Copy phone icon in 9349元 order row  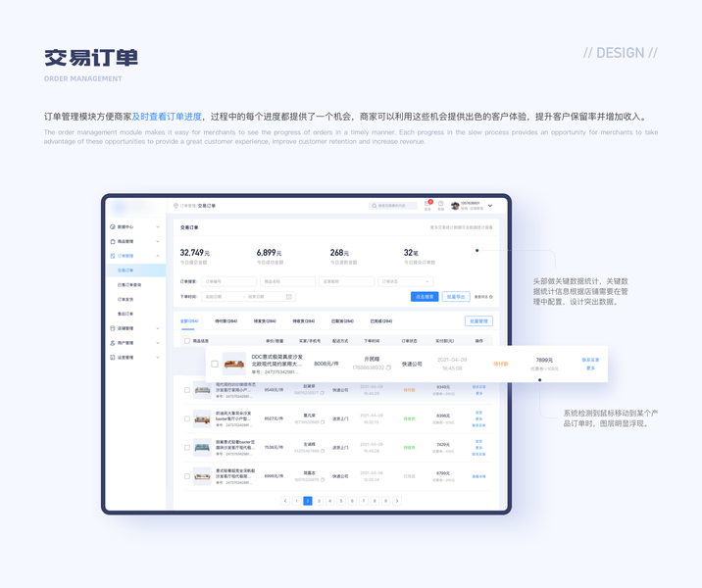(322, 393)
